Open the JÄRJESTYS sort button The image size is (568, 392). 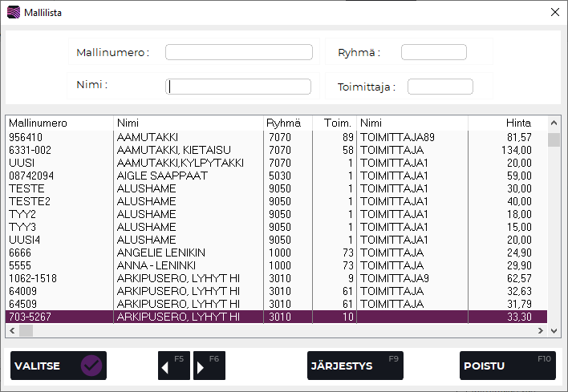(x=355, y=366)
